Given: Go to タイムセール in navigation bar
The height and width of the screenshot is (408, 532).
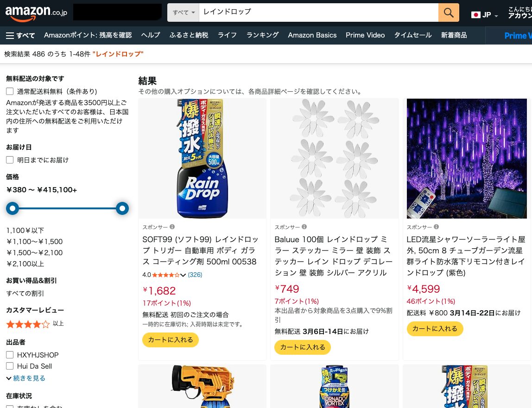Looking at the screenshot, I should [412, 35].
